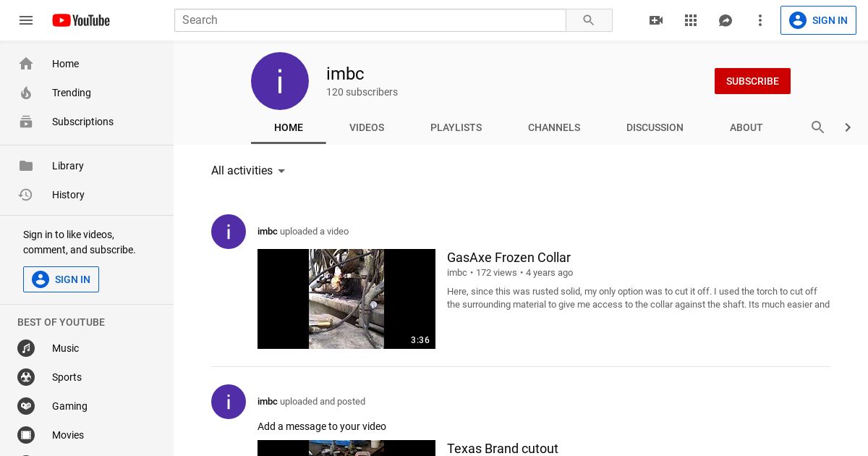Click imbc name in uploaded and posted
Screen dimensions: 868x456
(x=268, y=402)
